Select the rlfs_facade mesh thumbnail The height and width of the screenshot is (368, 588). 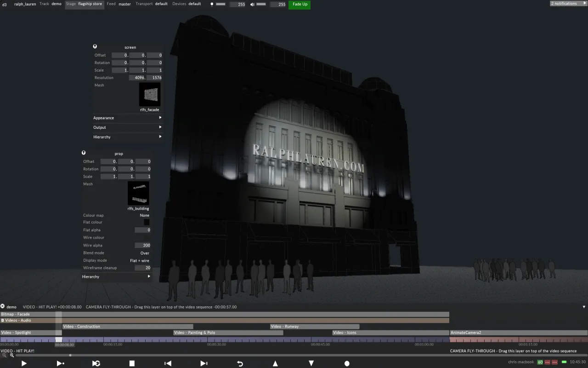pos(149,96)
